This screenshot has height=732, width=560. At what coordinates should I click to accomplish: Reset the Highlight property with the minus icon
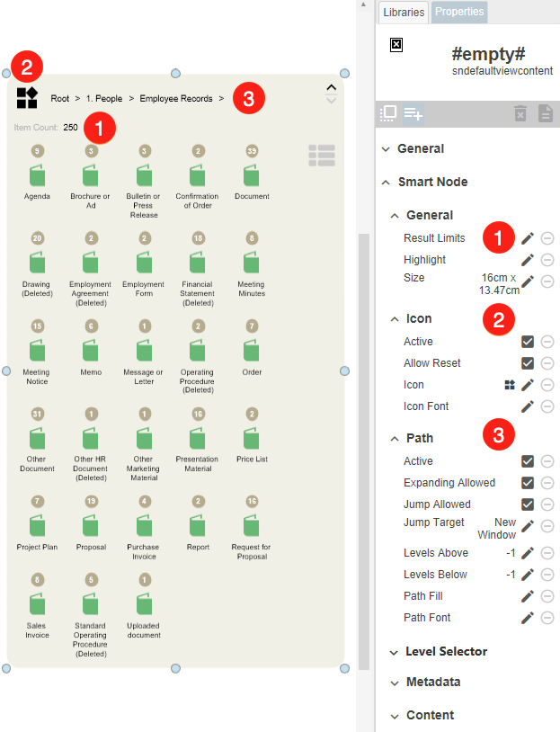pos(547,260)
